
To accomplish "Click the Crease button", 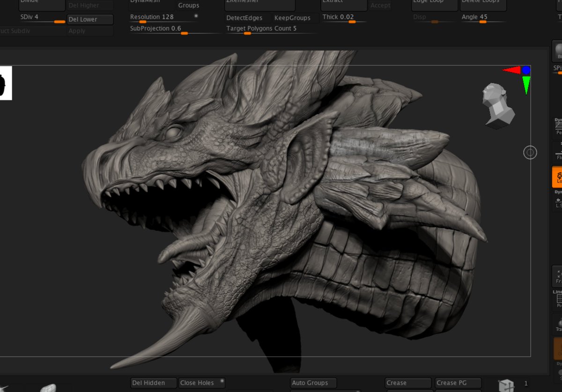I will pos(408,383).
